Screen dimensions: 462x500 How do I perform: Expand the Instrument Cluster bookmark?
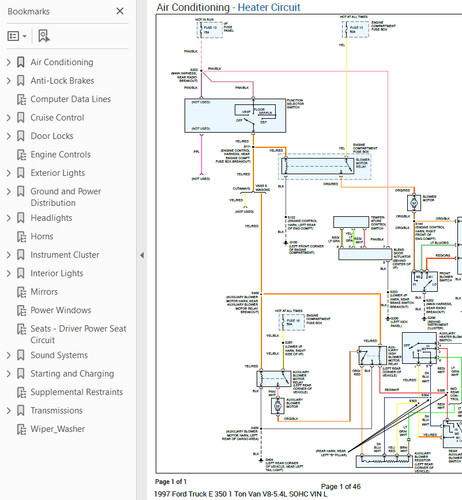[x=9, y=255]
